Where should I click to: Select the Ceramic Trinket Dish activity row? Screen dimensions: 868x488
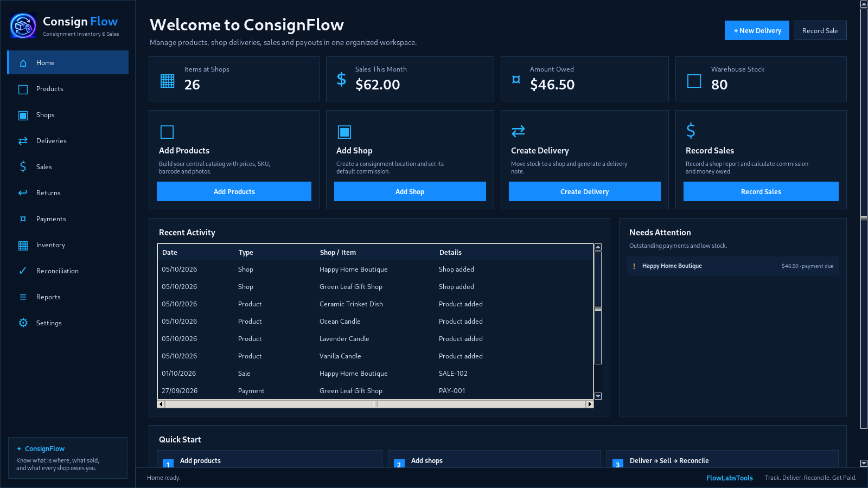point(375,304)
